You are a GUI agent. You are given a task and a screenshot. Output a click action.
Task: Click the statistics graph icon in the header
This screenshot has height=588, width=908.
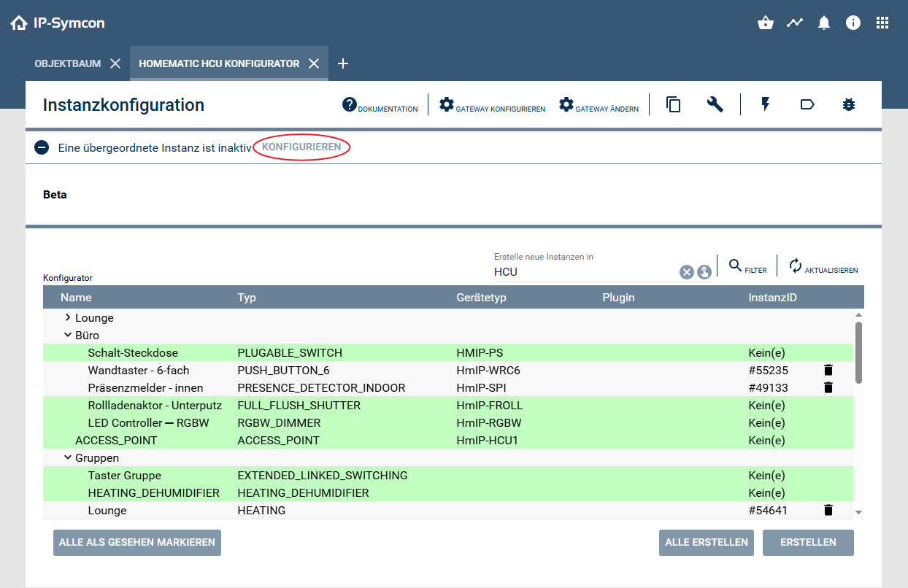[x=794, y=23]
